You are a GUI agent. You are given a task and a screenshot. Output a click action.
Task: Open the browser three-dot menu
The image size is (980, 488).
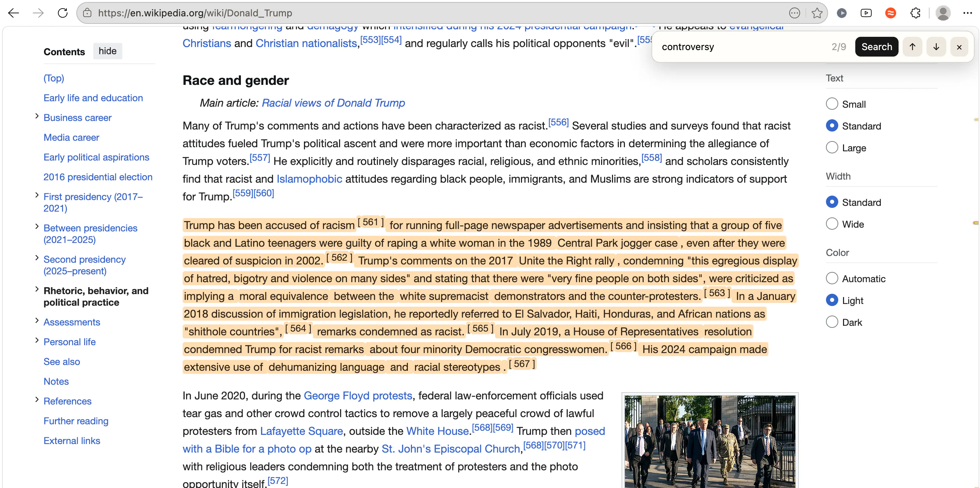point(967,13)
